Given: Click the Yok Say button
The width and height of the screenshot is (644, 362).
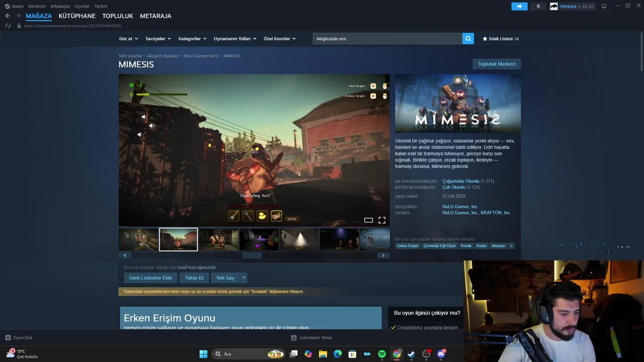Looking at the screenshot, I should pos(225,278).
